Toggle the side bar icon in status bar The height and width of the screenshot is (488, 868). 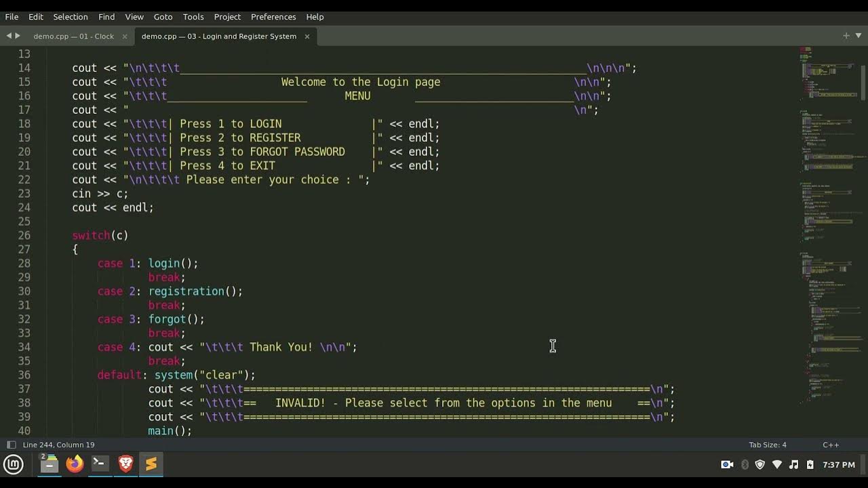point(11,445)
